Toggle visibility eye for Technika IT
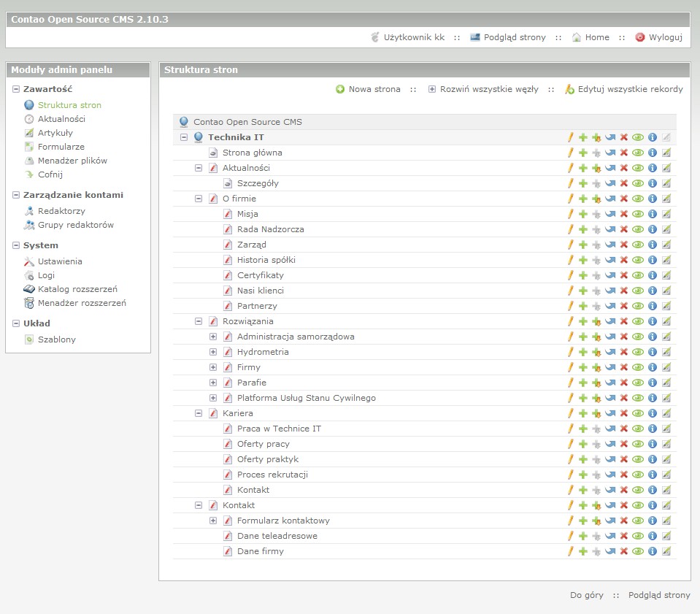700x614 pixels. pos(638,137)
